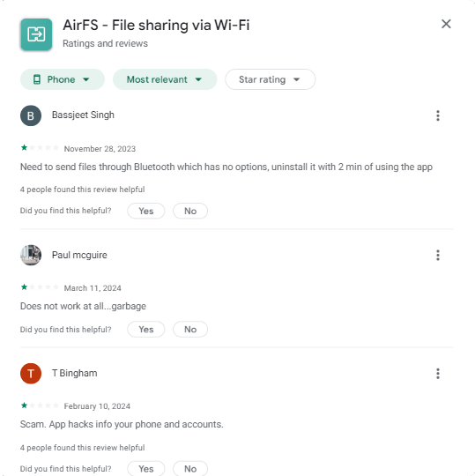Mark Paul mcguire's review as helpful Yes
The height and width of the screenshot is (476, 475).
pyautogui.click(x=146, y=330)
